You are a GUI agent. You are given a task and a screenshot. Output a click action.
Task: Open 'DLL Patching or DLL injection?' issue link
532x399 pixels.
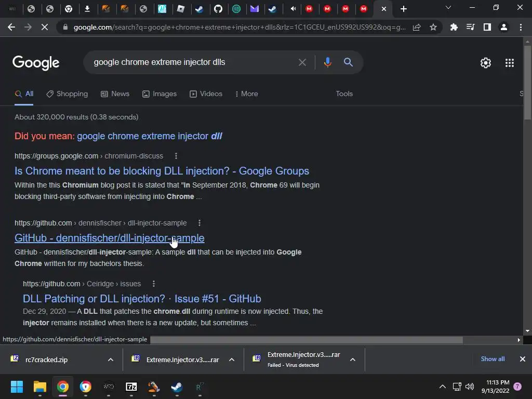coord(142,299)
